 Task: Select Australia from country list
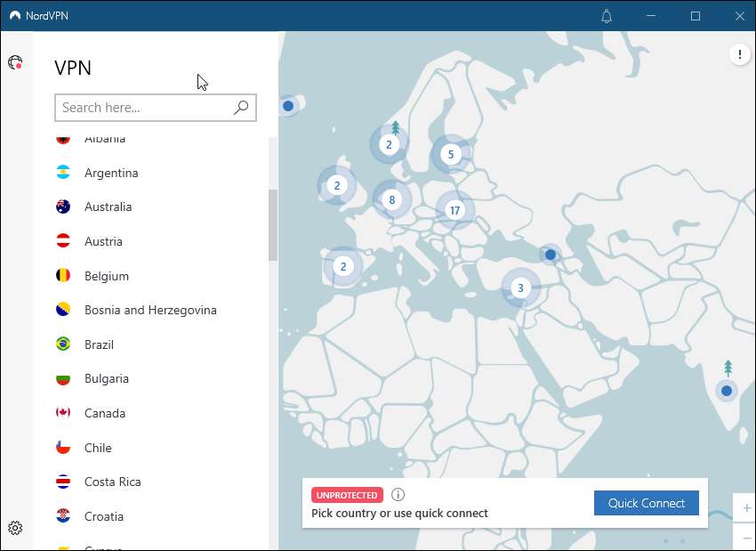(x=108, y=207)
